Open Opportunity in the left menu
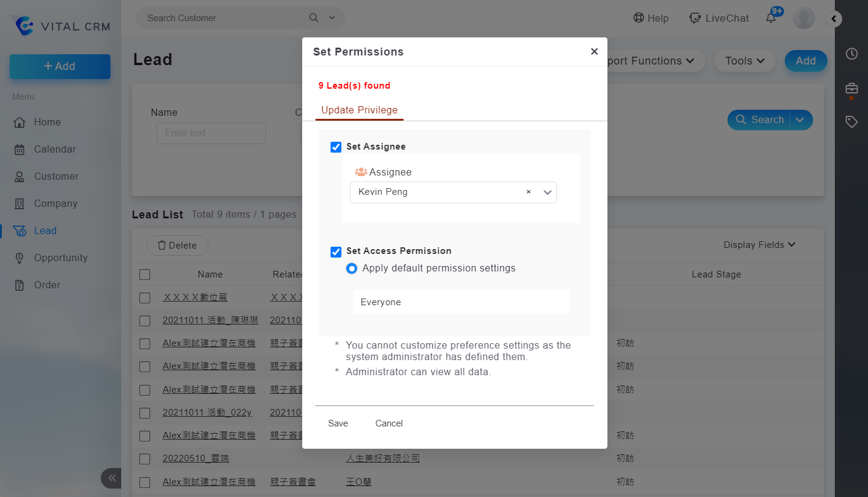This screenshot has height=497, width=868. click(60, 258)
